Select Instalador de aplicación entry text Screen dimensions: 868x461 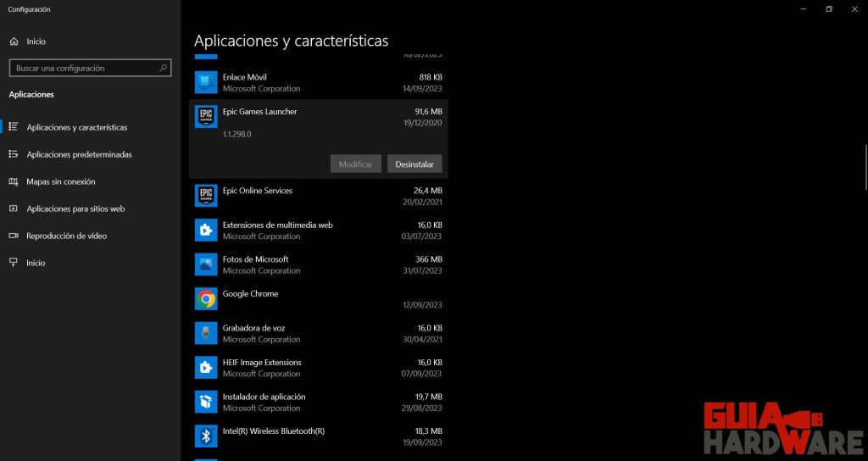point(264,397)
